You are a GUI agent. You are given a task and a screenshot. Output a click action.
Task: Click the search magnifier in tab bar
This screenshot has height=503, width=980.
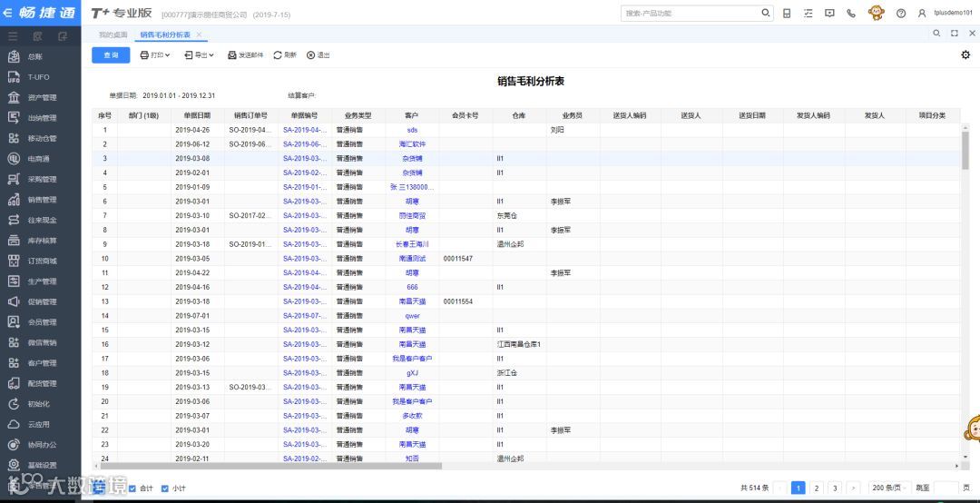[936, 34]
